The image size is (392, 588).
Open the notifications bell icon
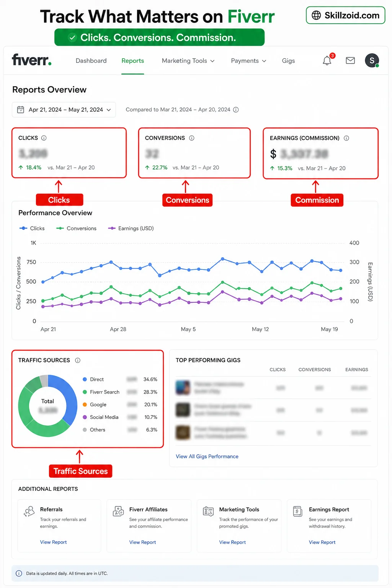tap(327, 60)
